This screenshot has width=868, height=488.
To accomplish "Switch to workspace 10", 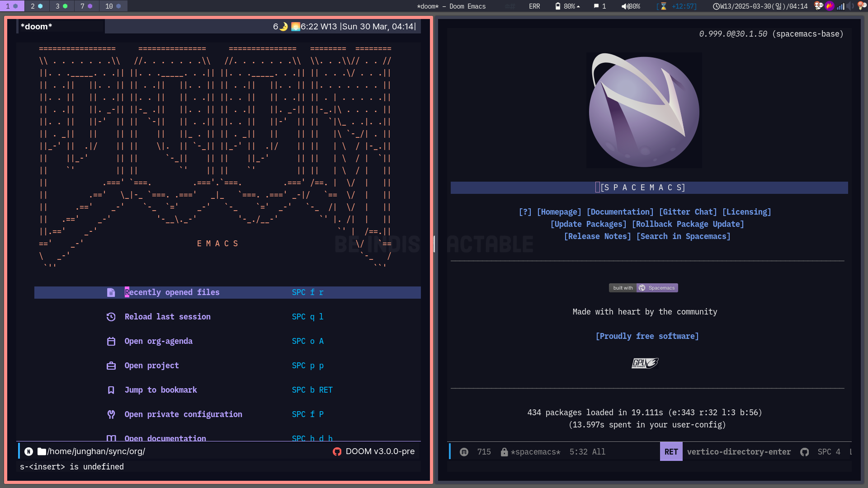I will [113, 6].
